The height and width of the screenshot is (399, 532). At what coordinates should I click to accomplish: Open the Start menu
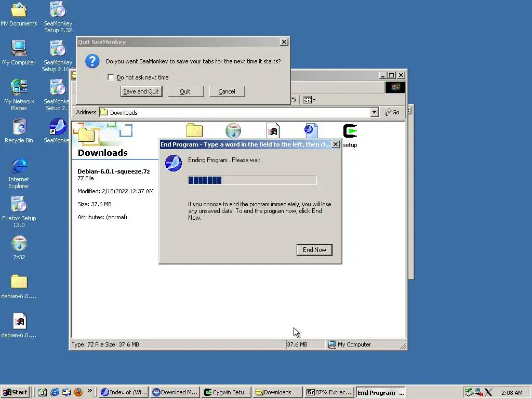[16, 392]
